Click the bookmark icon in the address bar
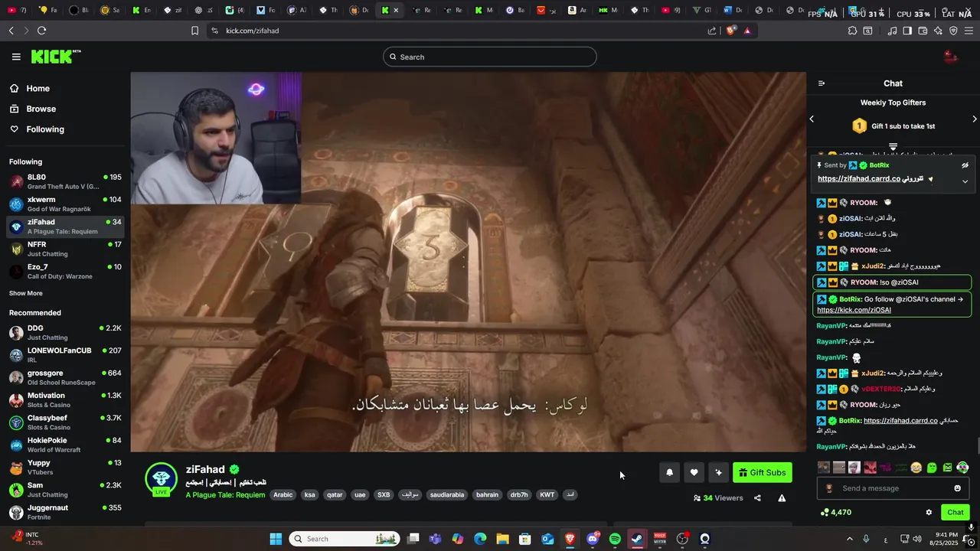 (194, 31)
